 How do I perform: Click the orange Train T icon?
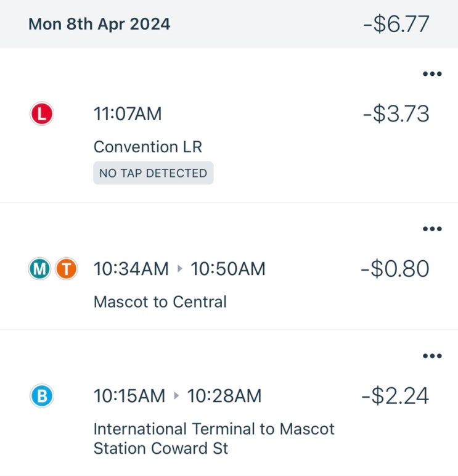point(66,269)
